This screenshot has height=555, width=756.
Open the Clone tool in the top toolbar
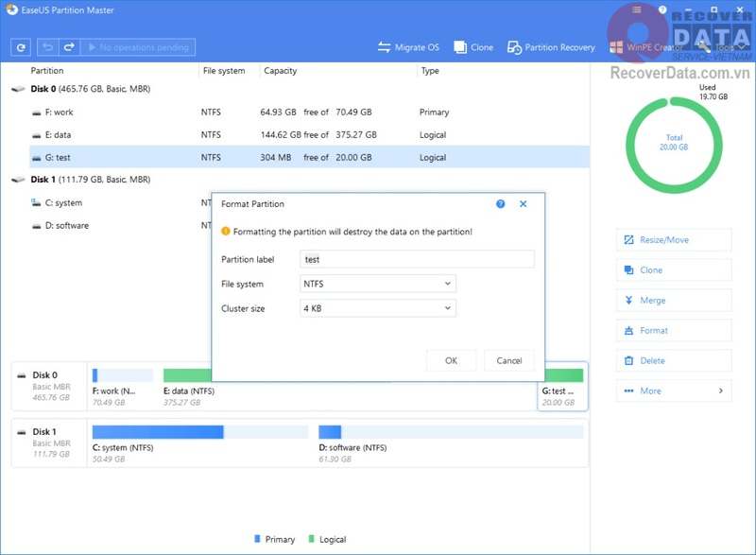(x=473, y=47)
